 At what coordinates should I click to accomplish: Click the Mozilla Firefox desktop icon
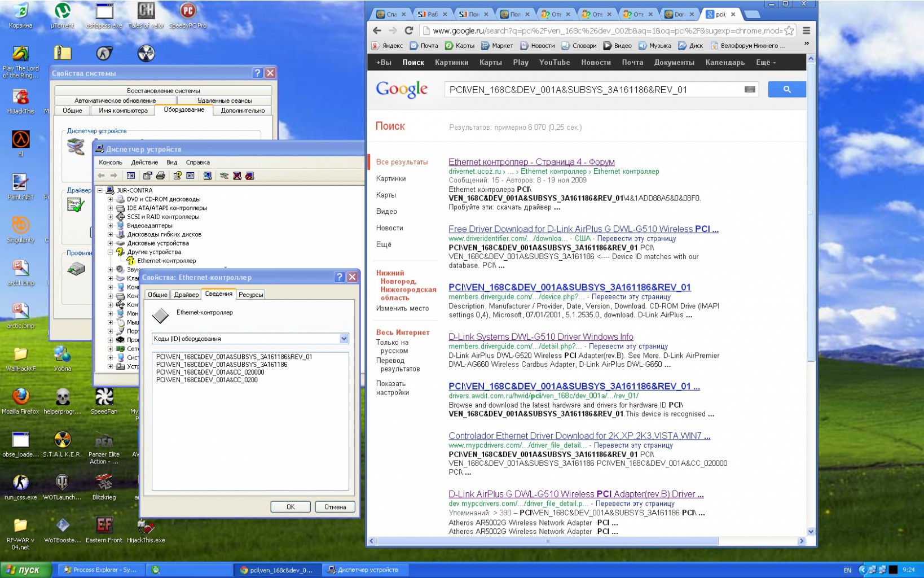click(21, 401)
